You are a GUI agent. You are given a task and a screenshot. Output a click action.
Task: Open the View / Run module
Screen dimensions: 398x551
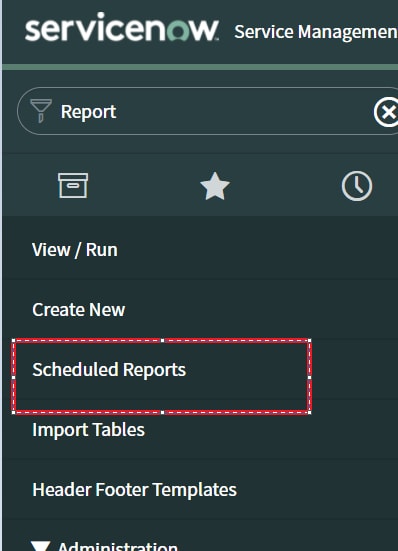click(x=75, y=250)
